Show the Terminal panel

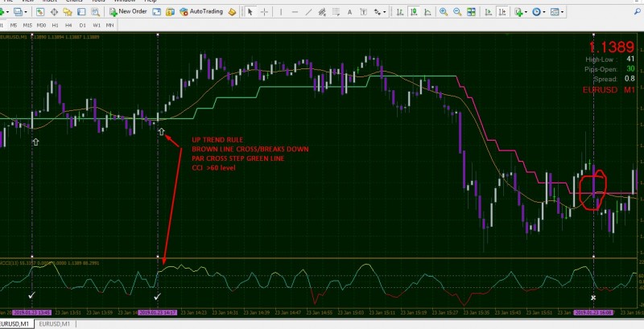coord(82,12)
